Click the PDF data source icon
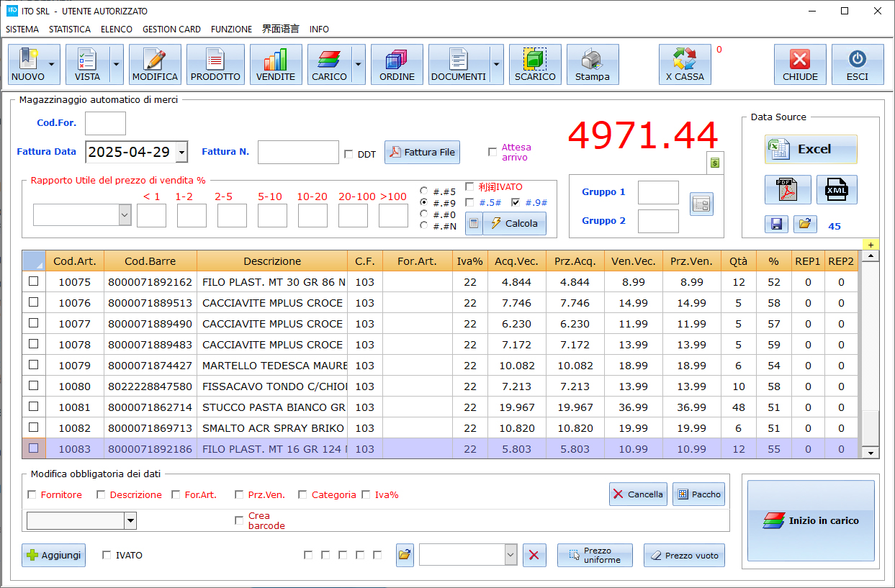 point(788,190)
